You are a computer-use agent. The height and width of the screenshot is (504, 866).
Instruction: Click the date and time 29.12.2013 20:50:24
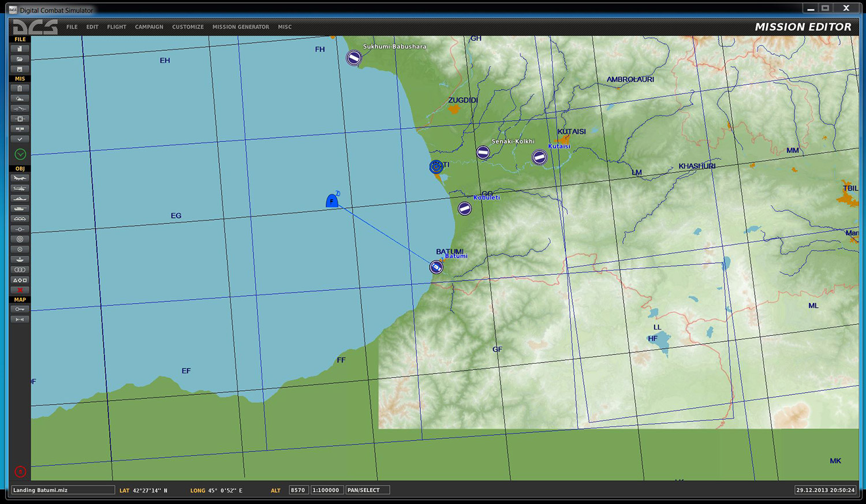pos(826,490)
